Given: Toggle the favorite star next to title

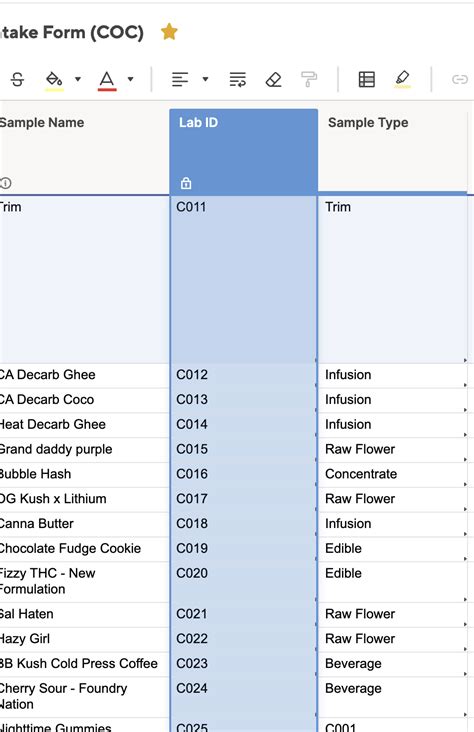Looking at the screenshot, I should coord(169,32).
